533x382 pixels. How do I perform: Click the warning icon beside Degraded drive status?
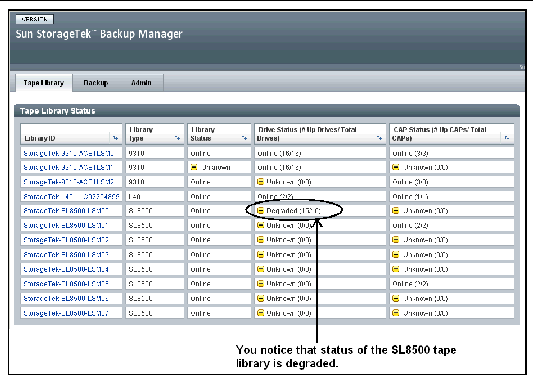click(x=260, y=211)
